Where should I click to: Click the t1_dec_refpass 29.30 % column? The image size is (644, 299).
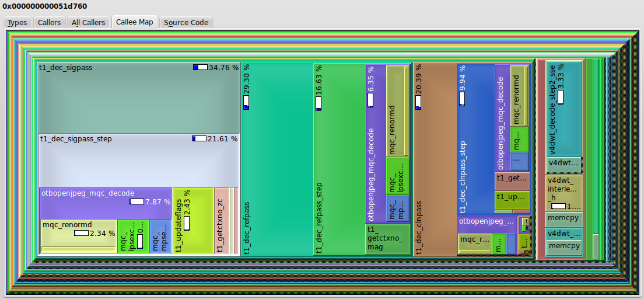pyautogui.click(x=274, y=164)
